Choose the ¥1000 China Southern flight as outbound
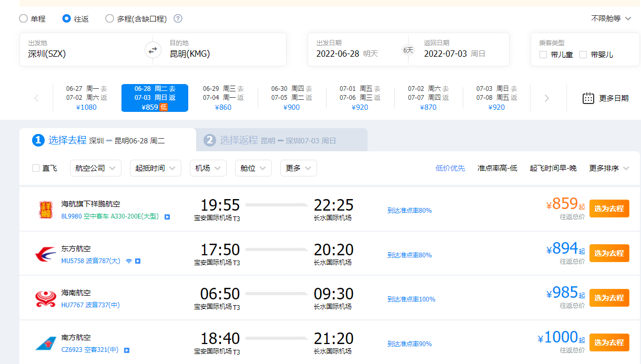This screenshot has width=641, height=364. [x=609, y=342]
